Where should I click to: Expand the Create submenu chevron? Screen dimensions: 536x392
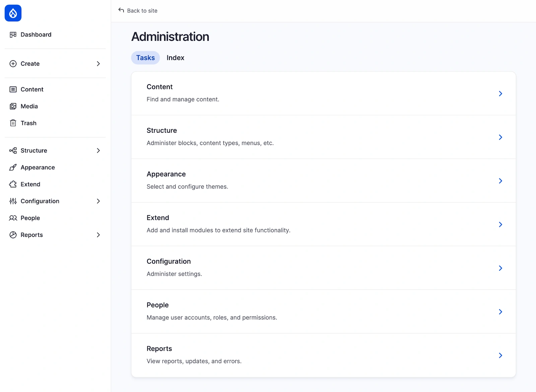pyautogui.click(x=98, y=64)
